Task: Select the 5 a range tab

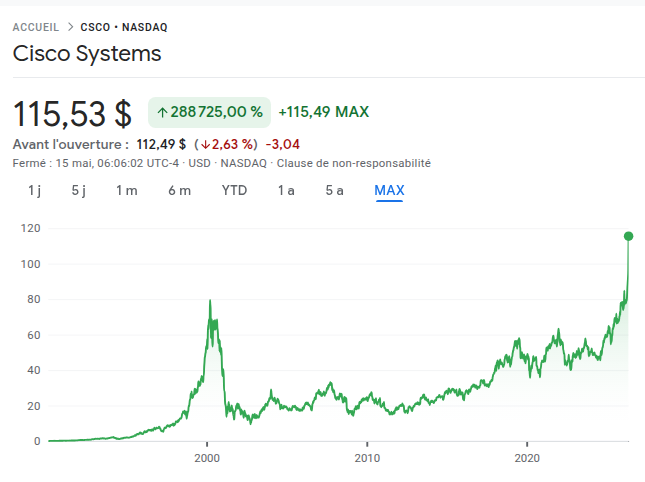Action: click(334, 191)
